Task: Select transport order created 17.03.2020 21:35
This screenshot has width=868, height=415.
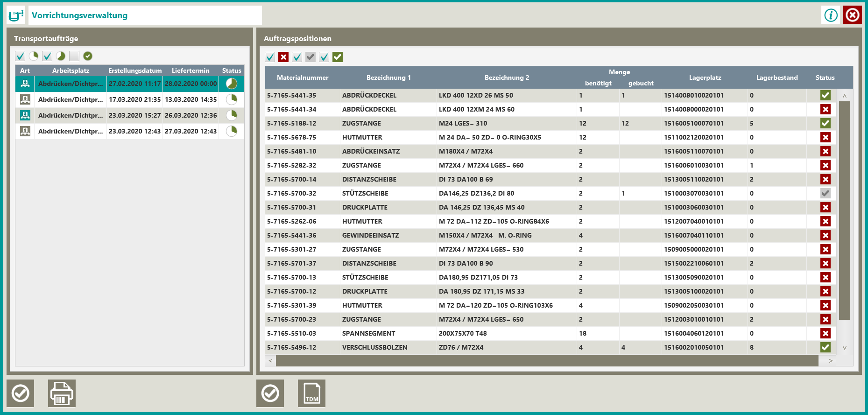Action: click(134, 99)
